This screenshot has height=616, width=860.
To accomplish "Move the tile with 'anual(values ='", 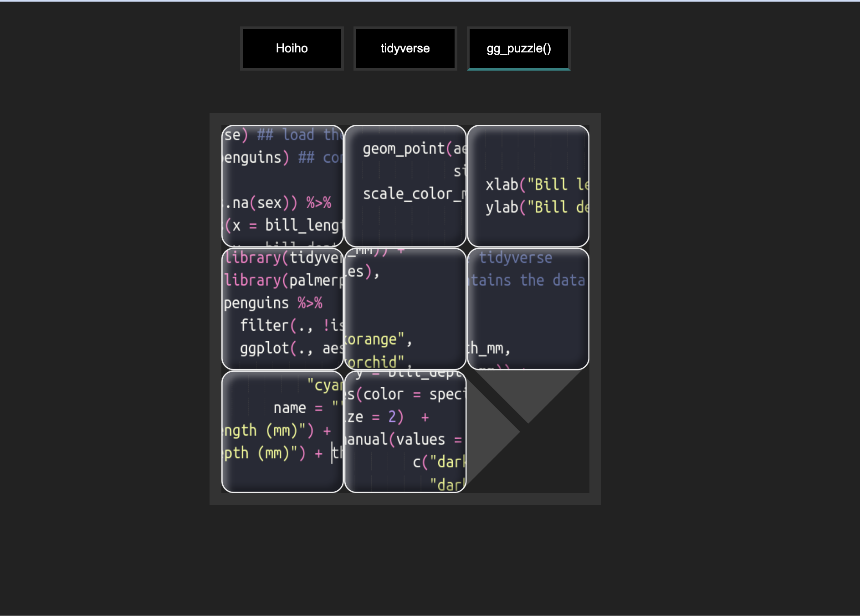I will [x=405, y=432].
